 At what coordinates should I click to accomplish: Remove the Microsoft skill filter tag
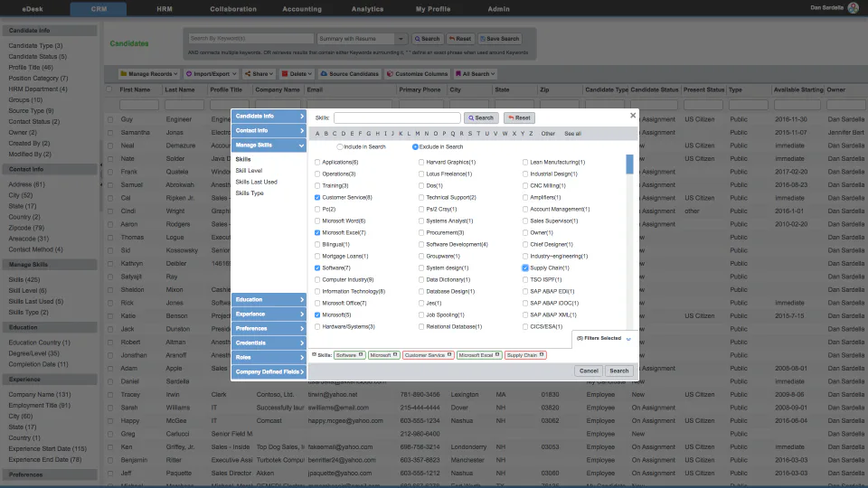coord(395,355)
